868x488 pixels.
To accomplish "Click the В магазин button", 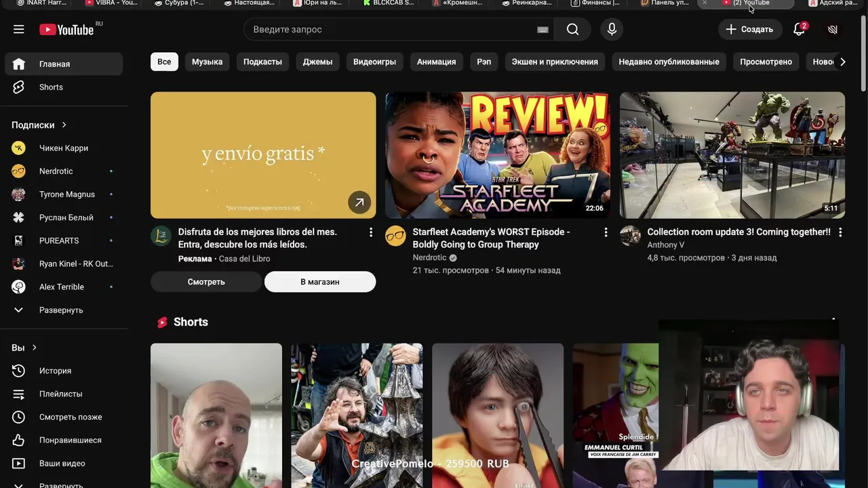I will (x=320, y=281).
